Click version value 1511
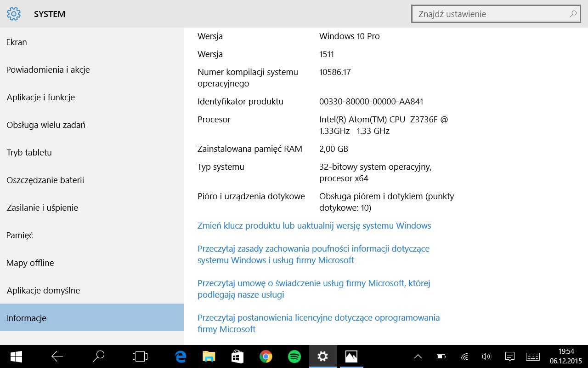Screen dimensions: 588x368 [x=327, y=54]
